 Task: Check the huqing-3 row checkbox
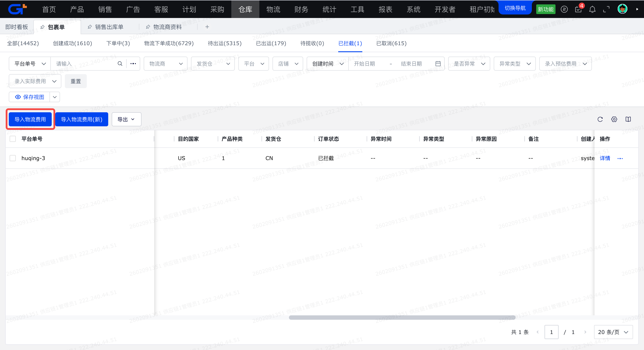(13, 158)
